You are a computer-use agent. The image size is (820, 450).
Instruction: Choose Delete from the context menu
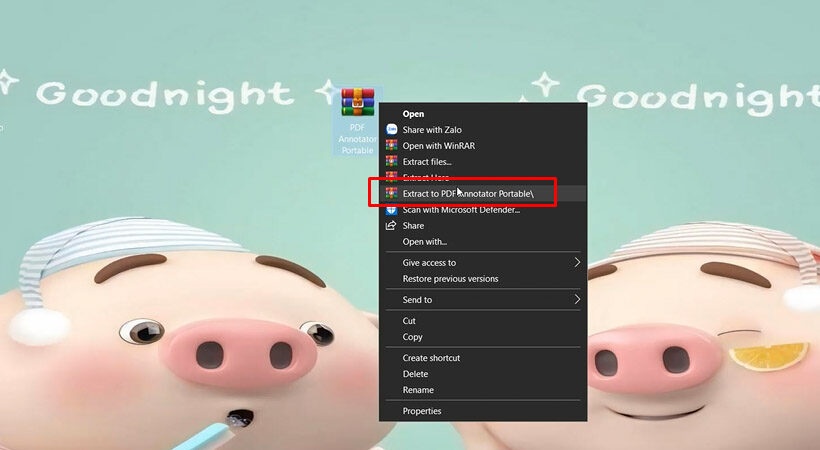click(415, 374)
